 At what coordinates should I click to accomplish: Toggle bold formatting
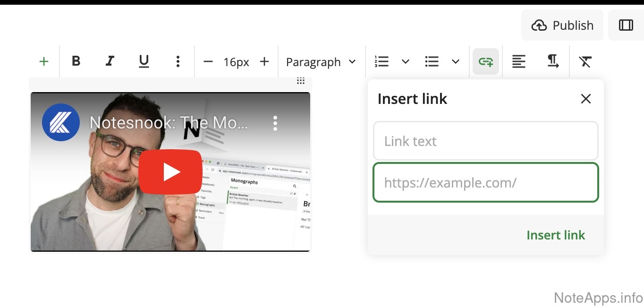click(76, 61)
